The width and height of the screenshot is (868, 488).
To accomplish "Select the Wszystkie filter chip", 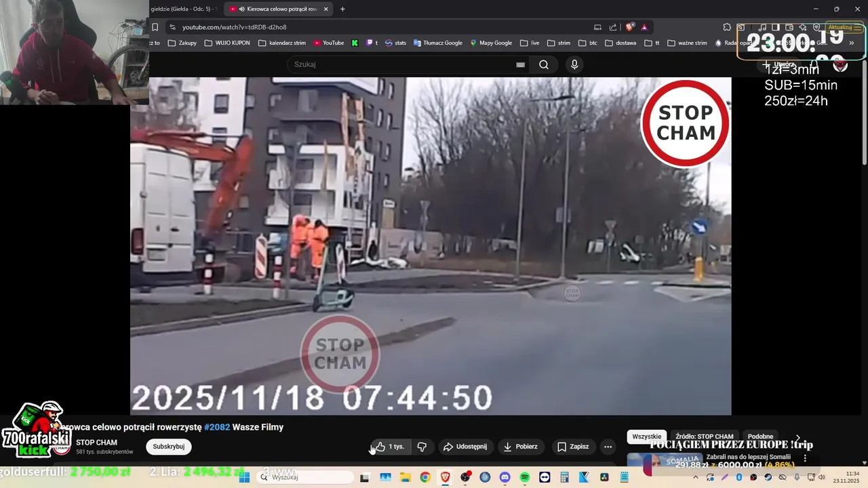I will point(646,436).
